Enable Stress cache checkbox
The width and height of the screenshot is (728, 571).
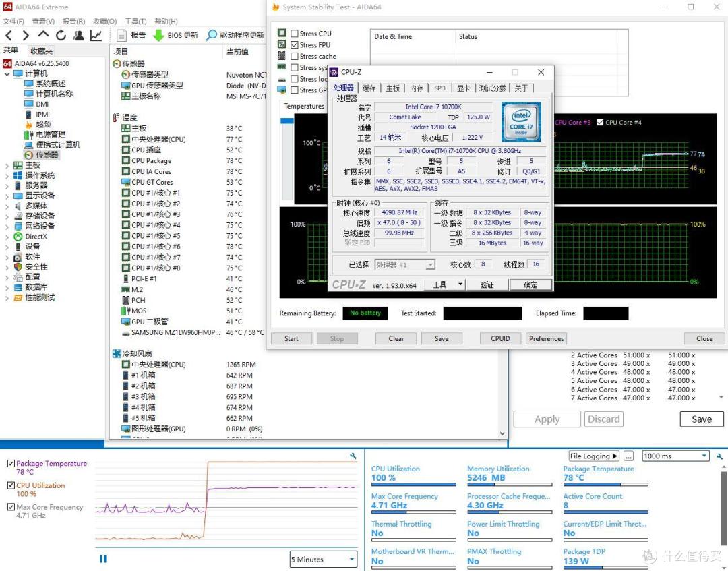[295, 56]
